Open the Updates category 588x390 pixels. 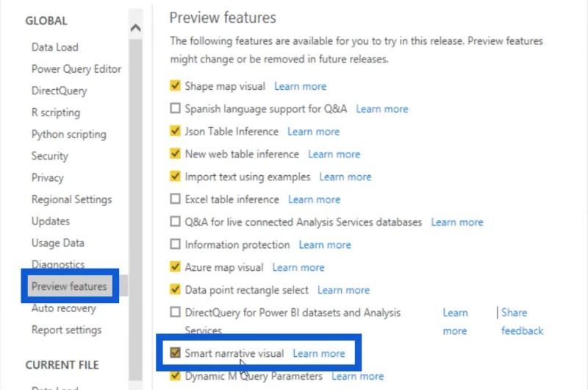click(x=51, y=221)
